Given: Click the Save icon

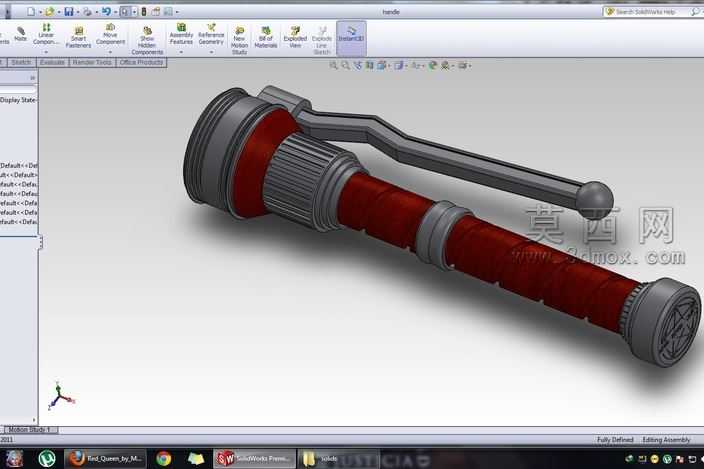Looking at the screenshot, I should (69, 12).
